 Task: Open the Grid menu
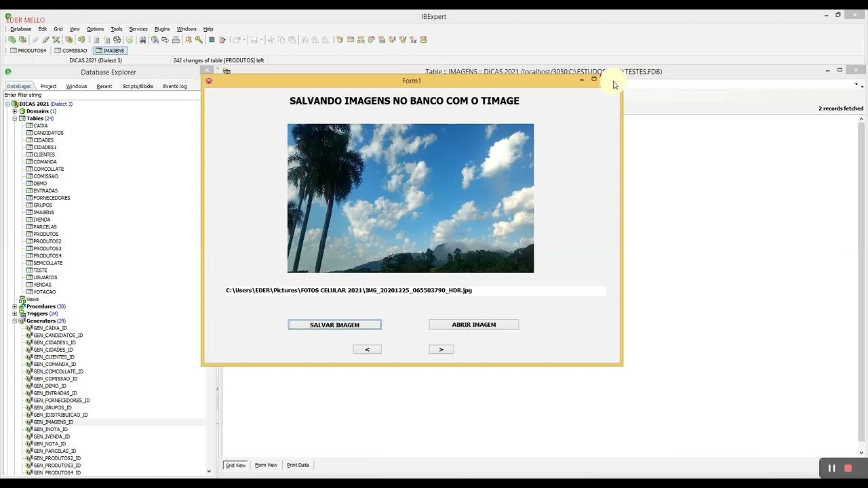point(58,29)
